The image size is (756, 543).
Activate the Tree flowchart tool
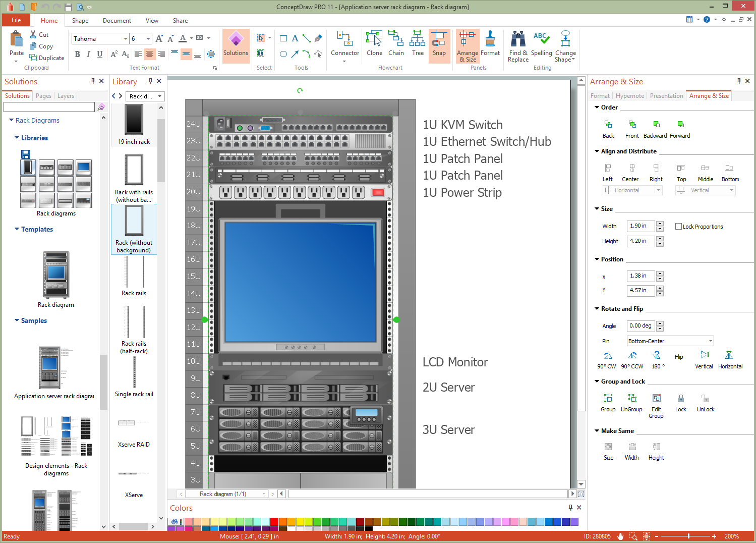point(418,44)
